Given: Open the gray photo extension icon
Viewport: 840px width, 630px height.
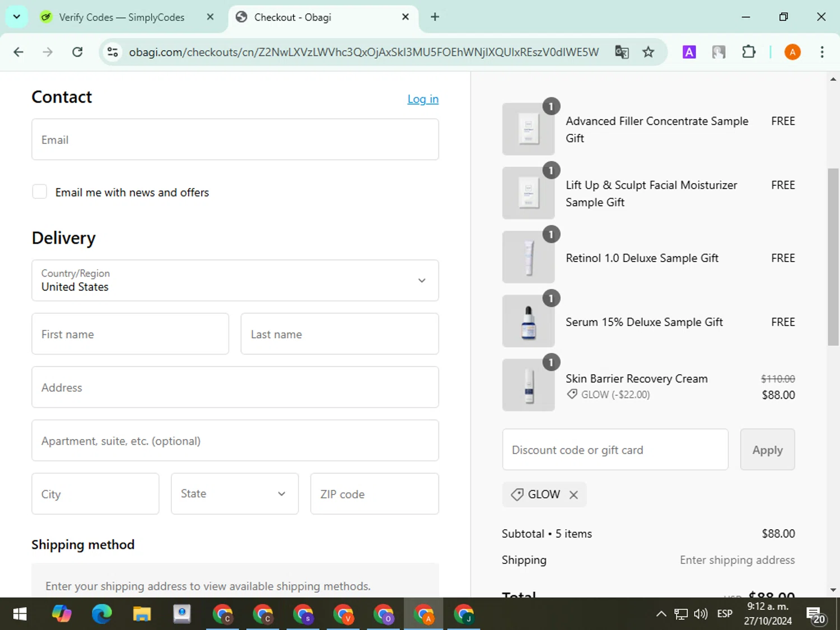Looking at the screenshot, I should pyautogui.click(x=719, y=52).
